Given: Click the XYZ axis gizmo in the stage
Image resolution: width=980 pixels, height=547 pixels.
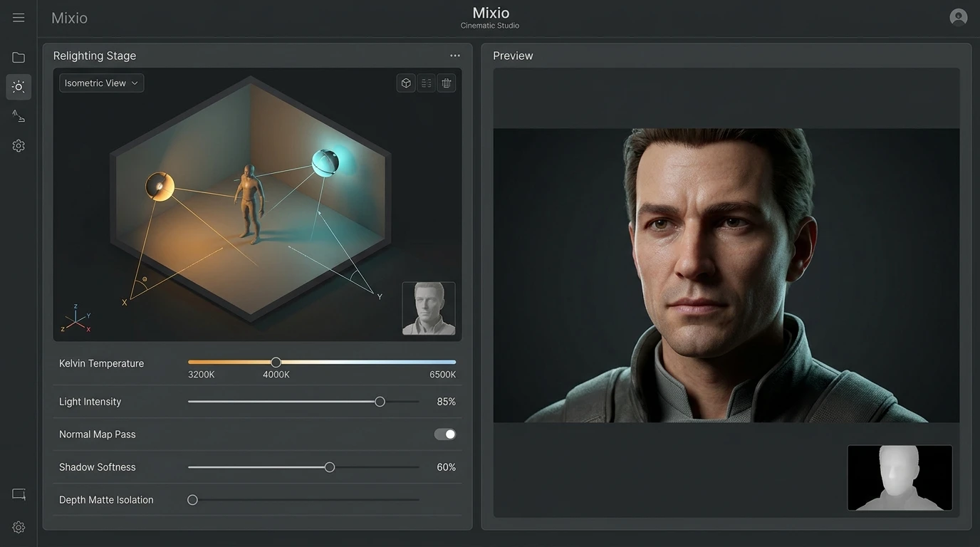Looking at the screenshot, I should tap(75, 319).
